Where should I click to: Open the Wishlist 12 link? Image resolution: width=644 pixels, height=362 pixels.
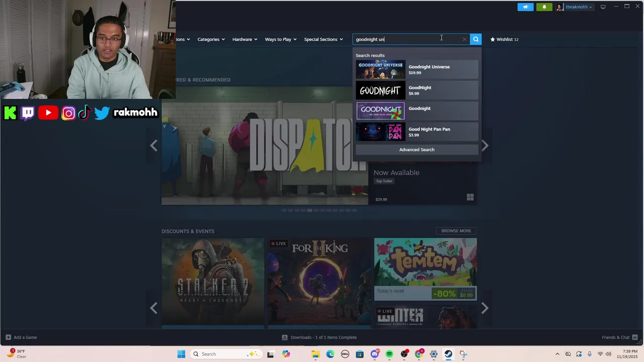[x=504, y=39]
